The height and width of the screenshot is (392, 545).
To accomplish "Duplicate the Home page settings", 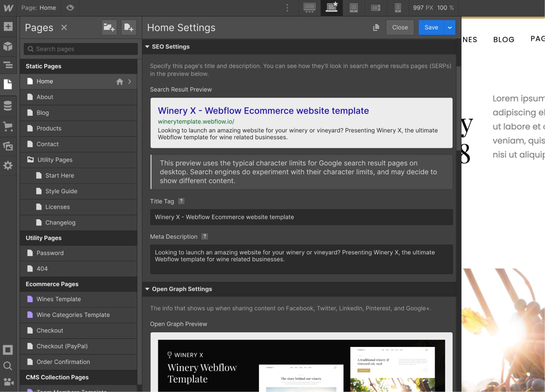I will 375,27.
